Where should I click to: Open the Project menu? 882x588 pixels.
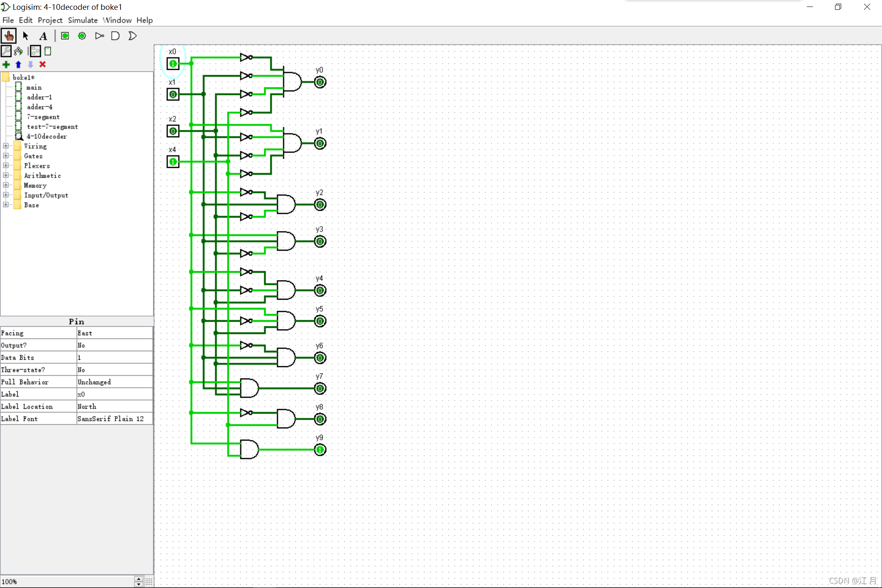pyautogui.click(x=50, y=20)
